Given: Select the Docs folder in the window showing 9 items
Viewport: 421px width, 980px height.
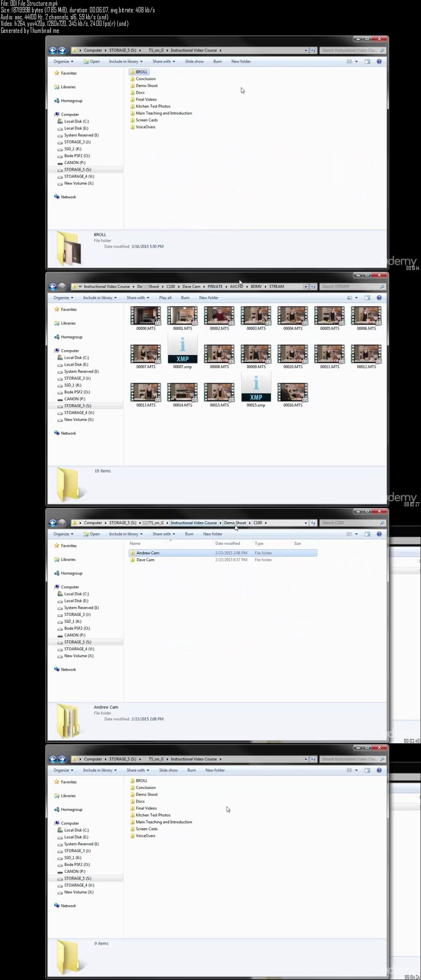Looking at the screenshot, I should pyautogui.click(x=137, y=801).
